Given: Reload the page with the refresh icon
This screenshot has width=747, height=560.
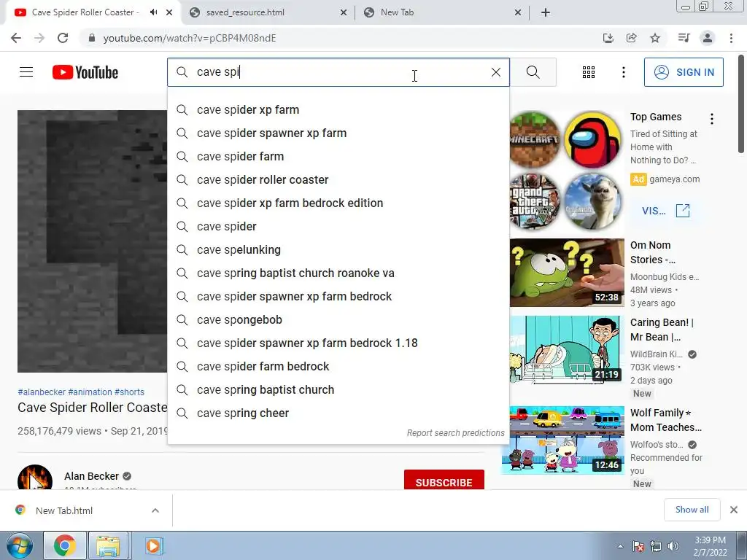Looking at the screenshot, I should click(63, 38).
